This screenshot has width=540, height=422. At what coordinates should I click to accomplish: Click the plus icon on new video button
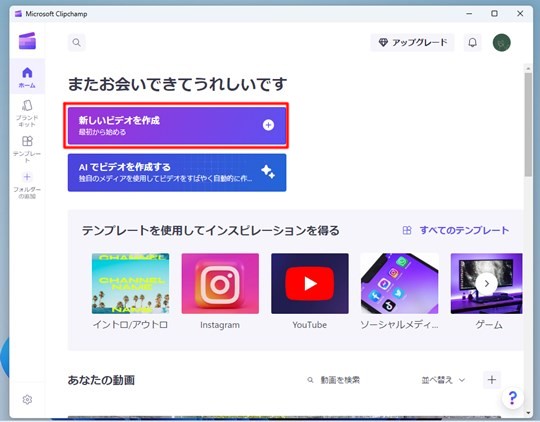[x=268, y=125]
